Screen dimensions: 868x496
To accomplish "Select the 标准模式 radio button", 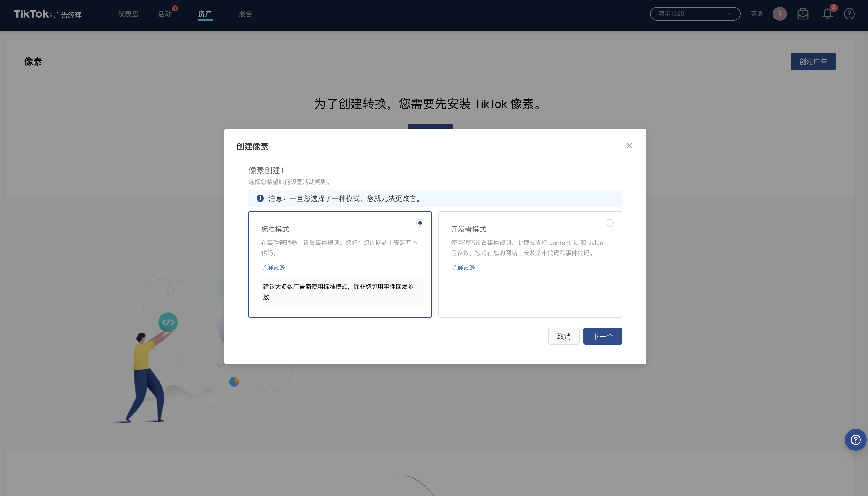I will [x=420, y=223].
